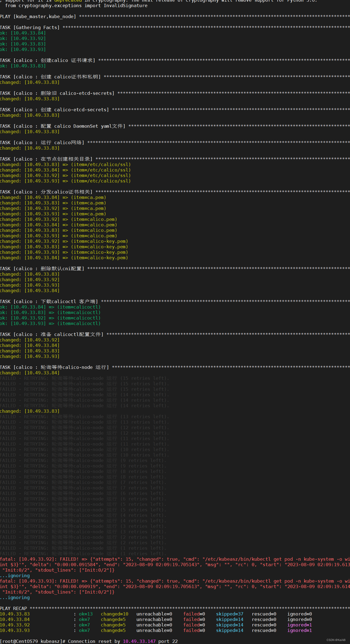The height and width of the screenshot is (644, 350).
Task: Click task header '下载calicoctl 客户端'
Action: [x=49, y=301]
